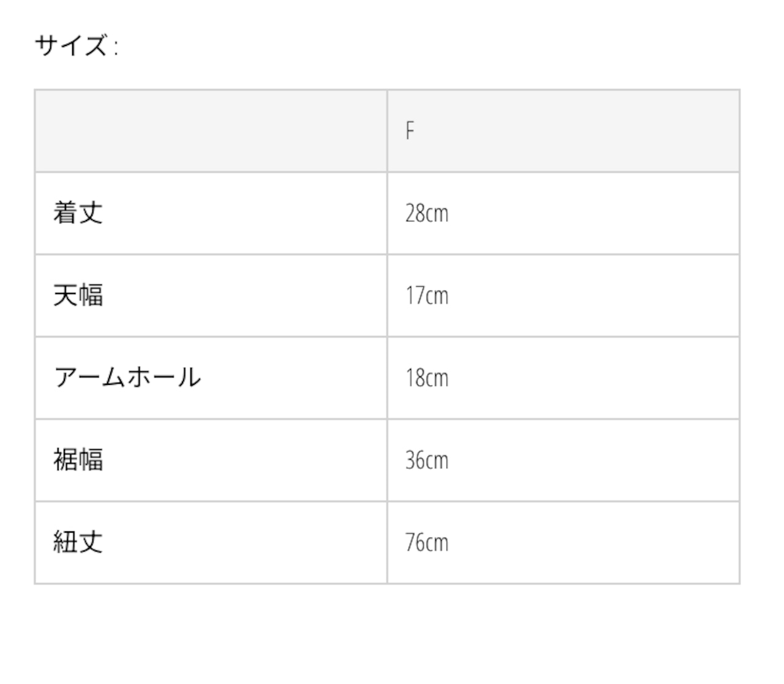Select the 36cm hem width value
Image resolution: width=784 pixels, height=684 pixels.
tap(427, 460)
